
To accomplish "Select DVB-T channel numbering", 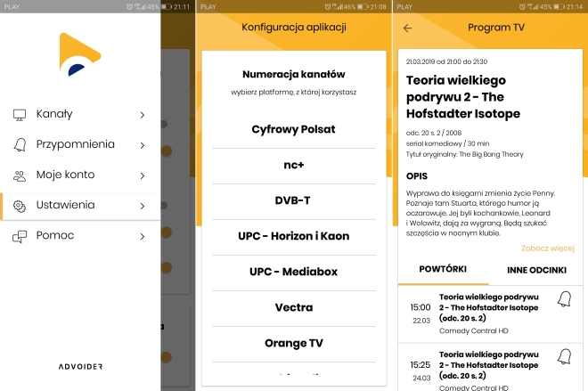I will 294,200.
